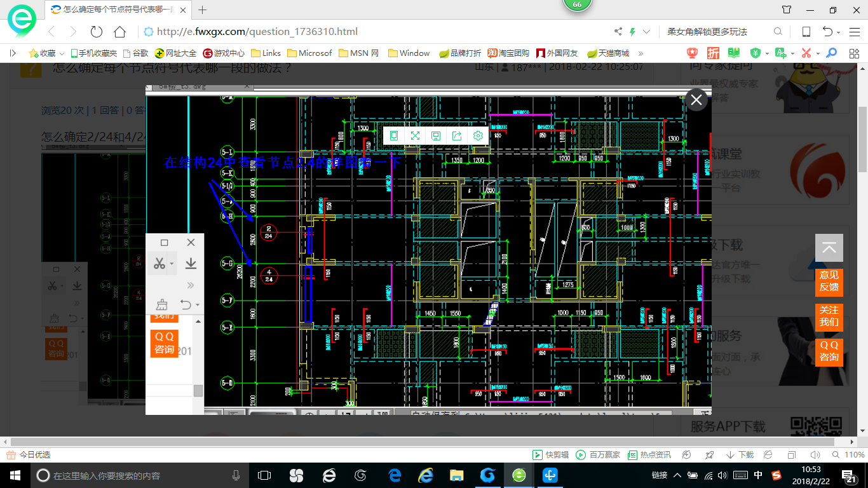Click the green book extension icon

pos(734,53)
